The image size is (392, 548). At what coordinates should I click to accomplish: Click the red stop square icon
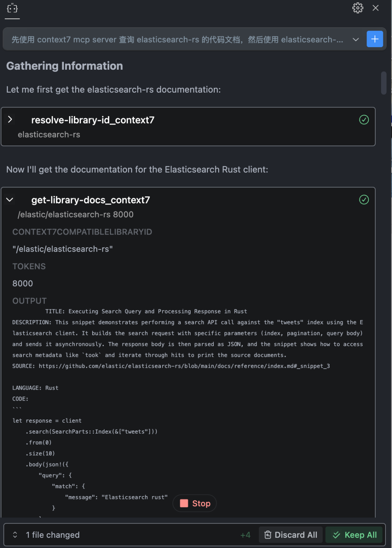[184, 503]
